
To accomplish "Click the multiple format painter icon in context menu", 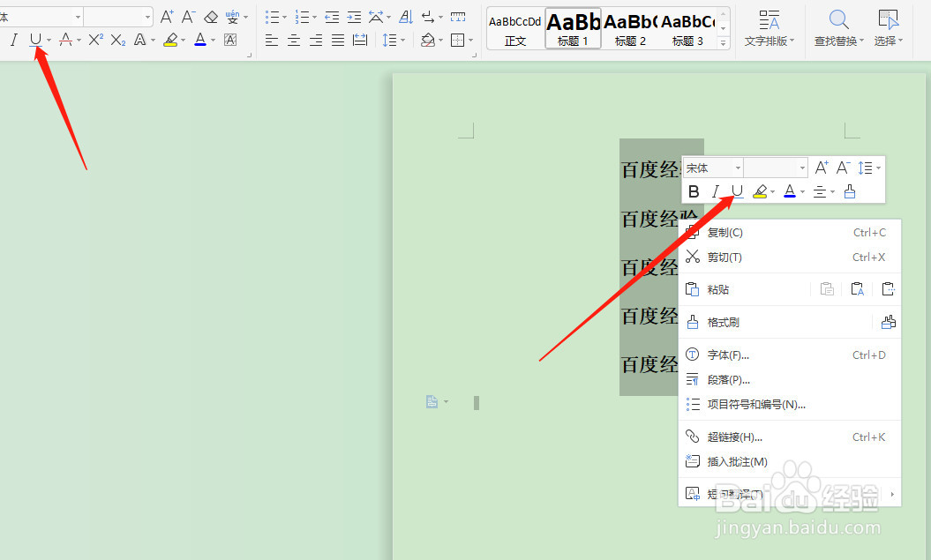I will point(889,322).
